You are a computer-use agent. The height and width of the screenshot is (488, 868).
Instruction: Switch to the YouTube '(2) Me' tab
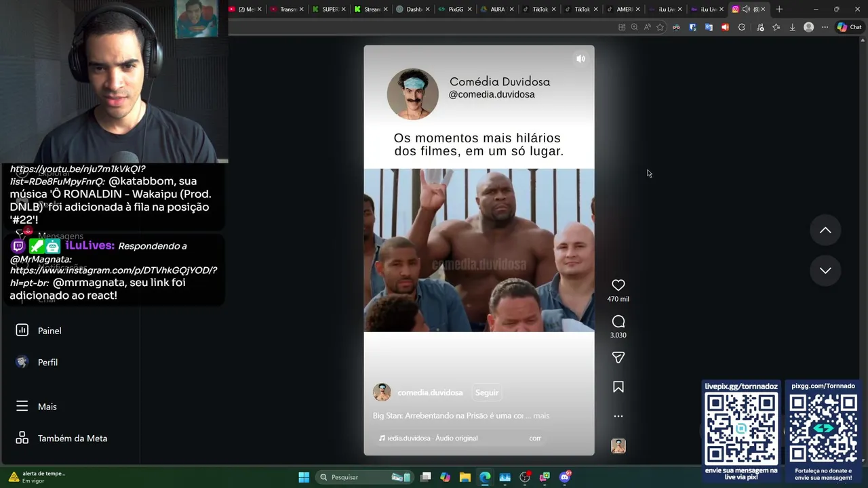point(245,9)
